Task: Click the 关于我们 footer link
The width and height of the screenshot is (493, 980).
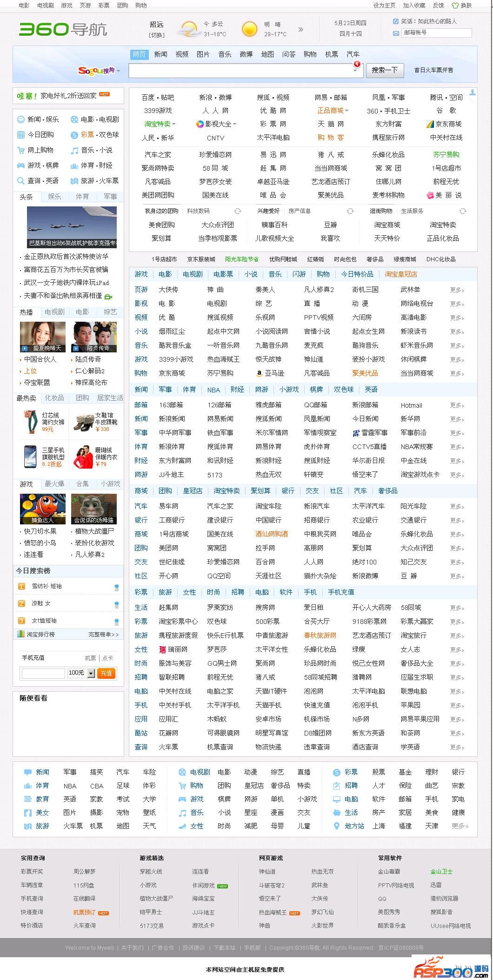Action: 132,948
